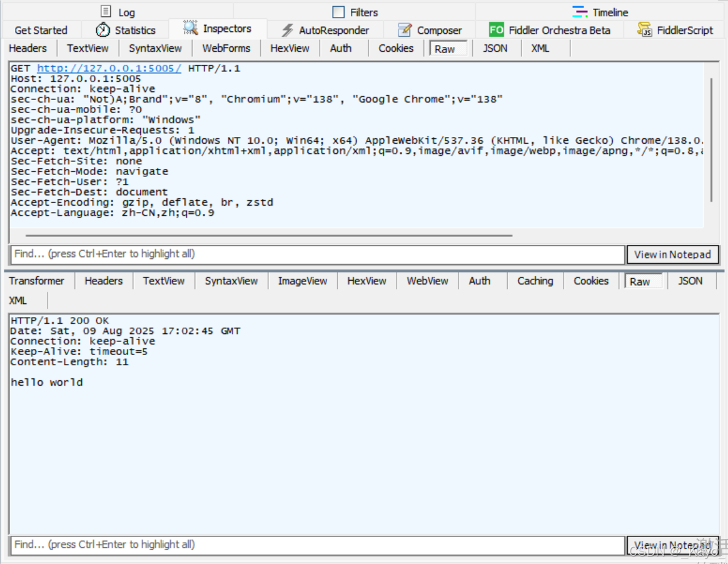
Task: Open the Filters tab
Action: [x=355, y=12]
